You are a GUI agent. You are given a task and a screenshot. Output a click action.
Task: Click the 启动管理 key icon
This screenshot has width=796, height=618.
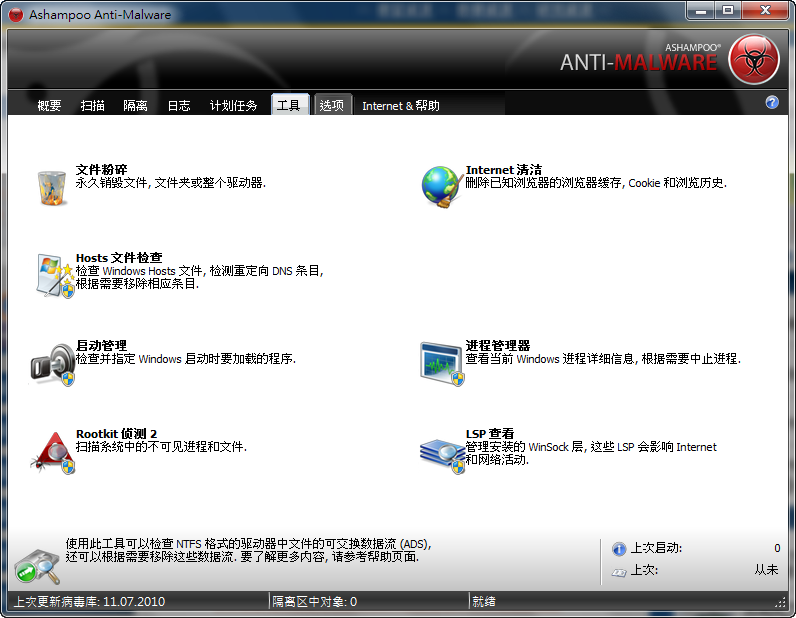pyautogui.click(x=52, y=363)
